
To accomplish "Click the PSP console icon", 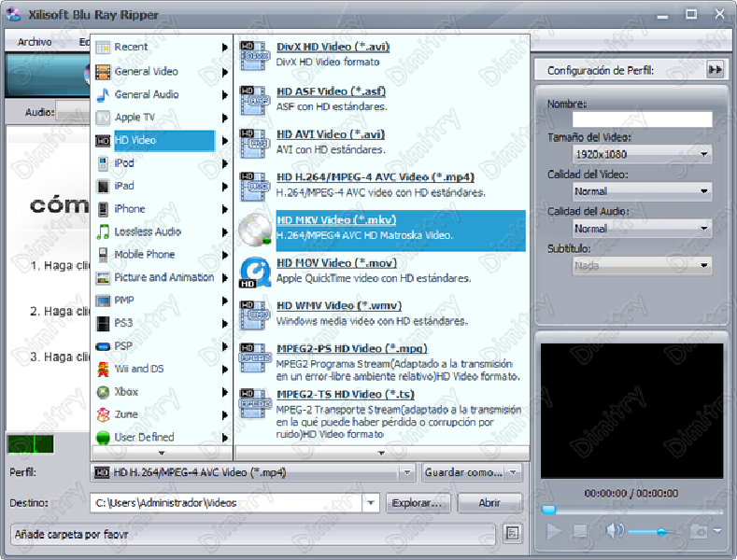I will point(103,346).
